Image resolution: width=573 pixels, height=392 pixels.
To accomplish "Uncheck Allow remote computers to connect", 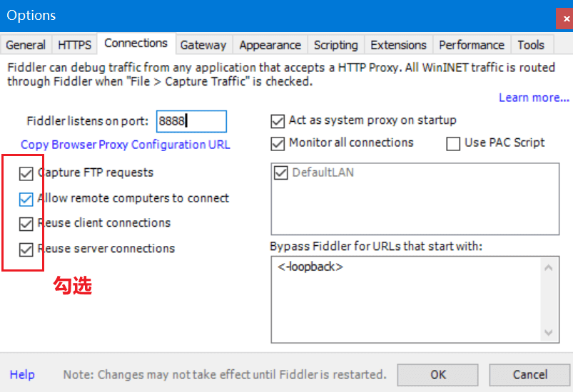I will point(26,199).
